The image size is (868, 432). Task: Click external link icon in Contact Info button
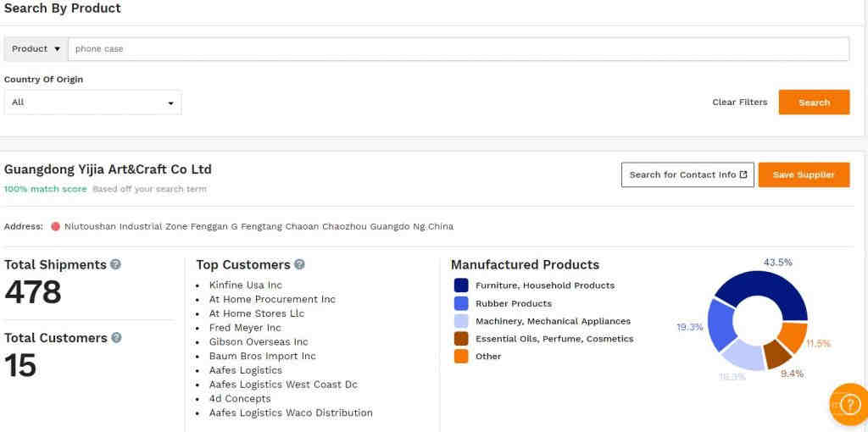click(x=743, y=174)
